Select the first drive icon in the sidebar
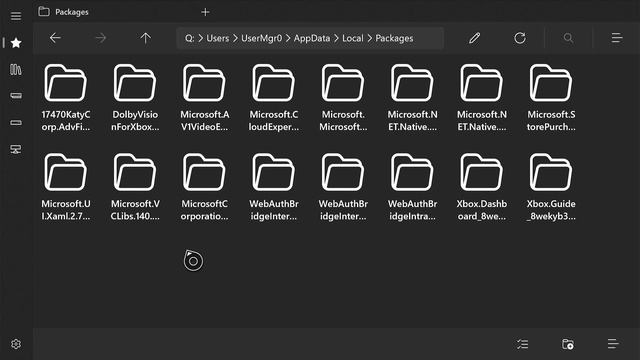The width and height of the screenshot is (640, 360). click(x=16, y=96)
